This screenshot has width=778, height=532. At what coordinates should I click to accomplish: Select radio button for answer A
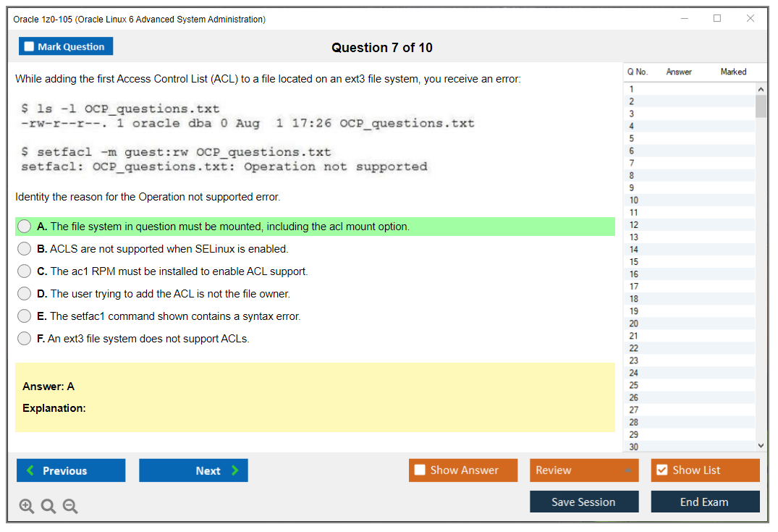(24, 226)
